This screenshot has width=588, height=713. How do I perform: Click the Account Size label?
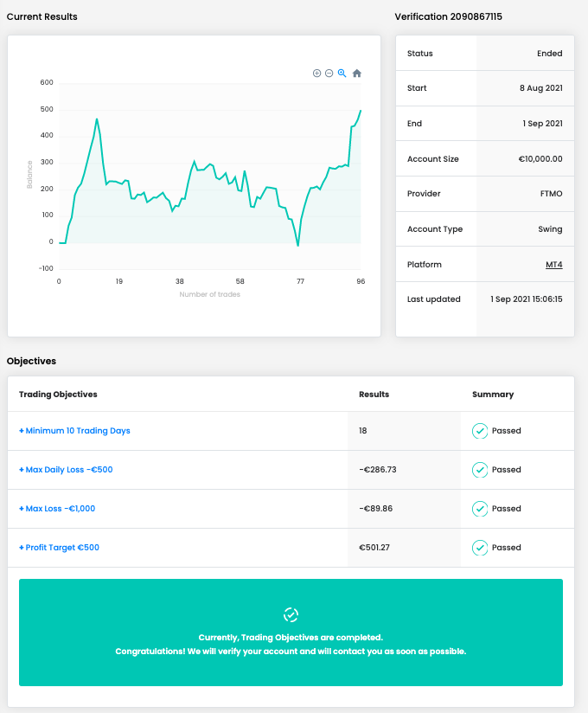433,159
